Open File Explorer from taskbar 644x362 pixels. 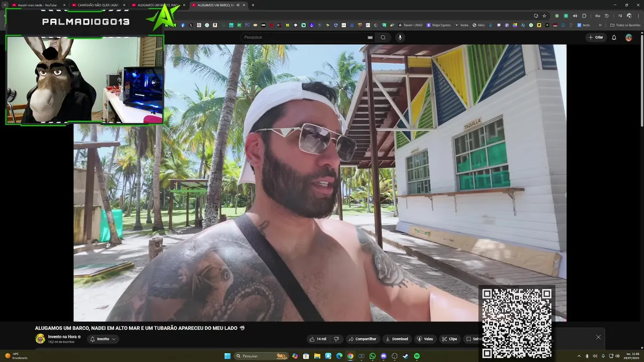coord(317,356)
